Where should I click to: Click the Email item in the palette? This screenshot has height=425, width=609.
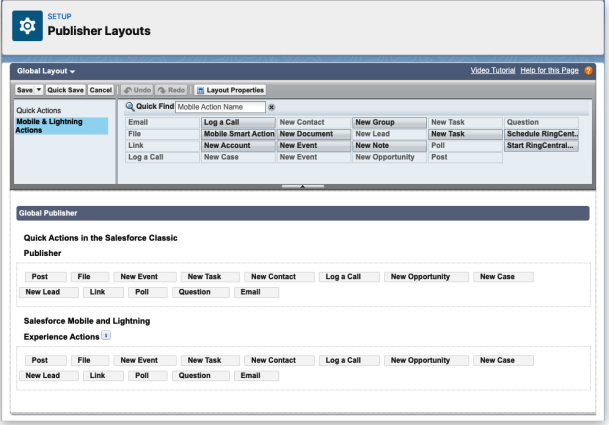(162, 122)
